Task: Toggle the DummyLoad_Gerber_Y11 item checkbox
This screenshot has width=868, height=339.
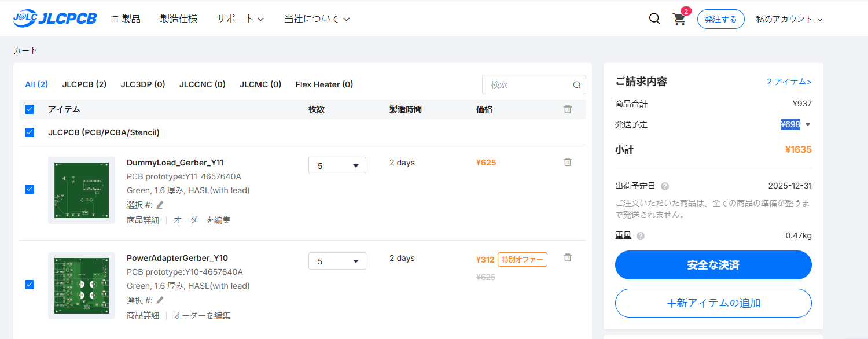Action: (30, 189)
